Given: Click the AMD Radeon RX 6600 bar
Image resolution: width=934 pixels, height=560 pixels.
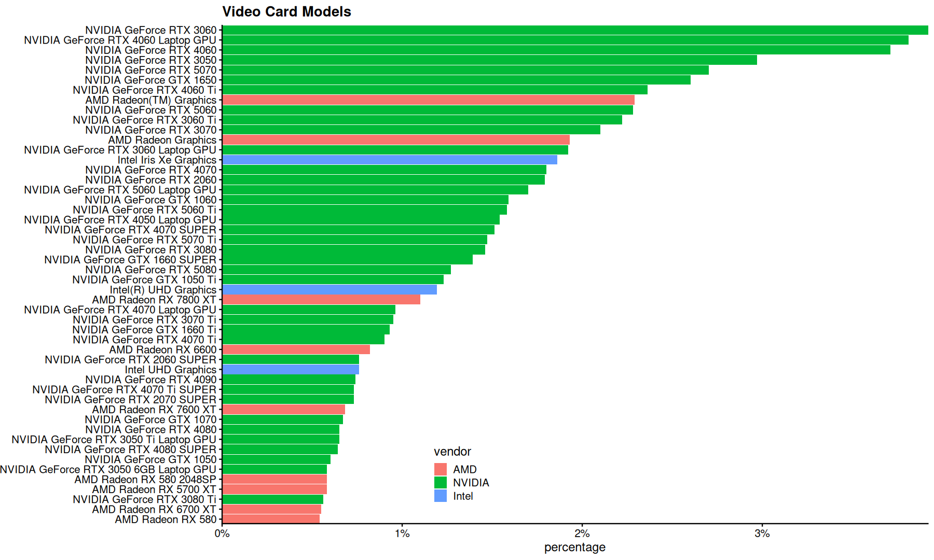Looking at the screenshot, I should click(296, 349).
